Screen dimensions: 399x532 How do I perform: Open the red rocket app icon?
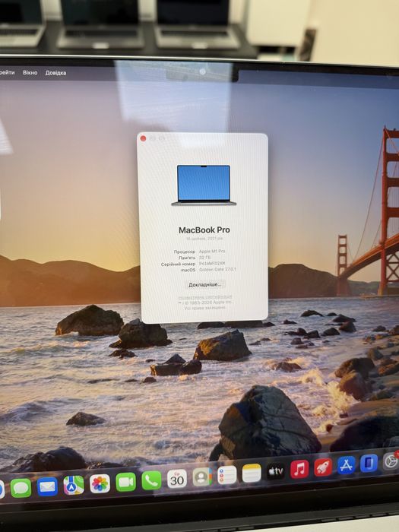tap(323, 467)
